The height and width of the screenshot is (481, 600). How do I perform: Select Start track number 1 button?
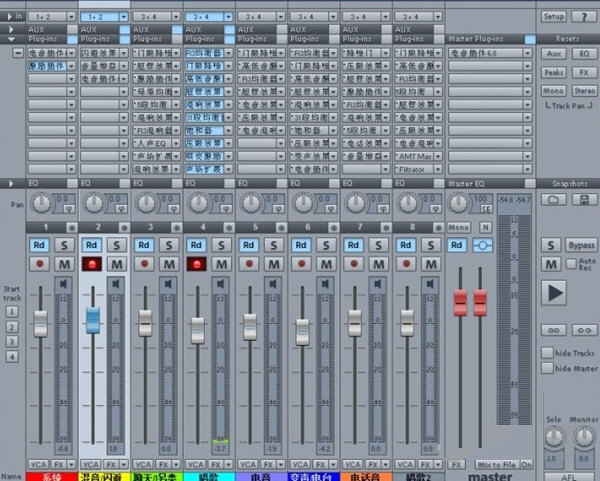[x=11, y=311]
